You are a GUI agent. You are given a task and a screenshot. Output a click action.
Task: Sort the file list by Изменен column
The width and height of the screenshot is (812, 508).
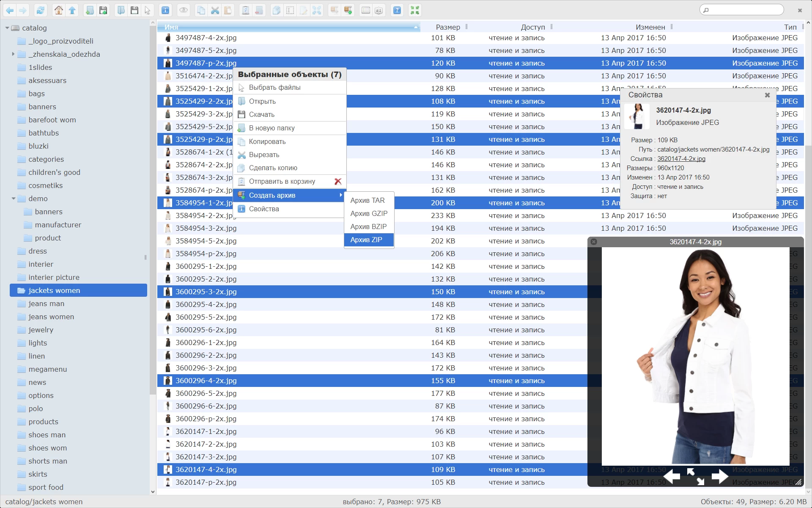pyautogui.click(x=650, y=27)
